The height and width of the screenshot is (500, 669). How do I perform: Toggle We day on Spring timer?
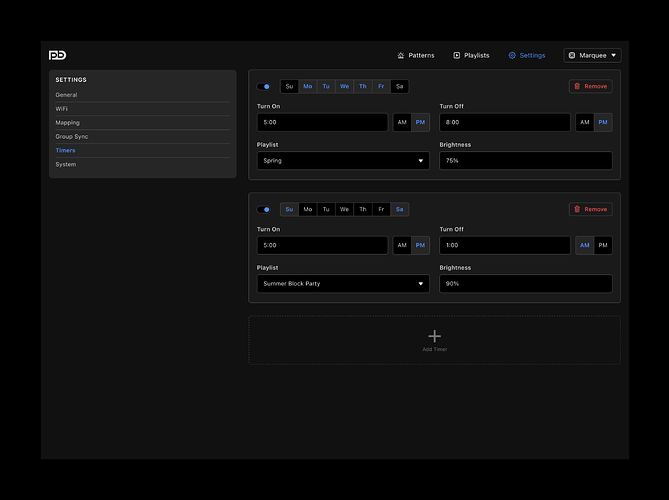point(344,86)
